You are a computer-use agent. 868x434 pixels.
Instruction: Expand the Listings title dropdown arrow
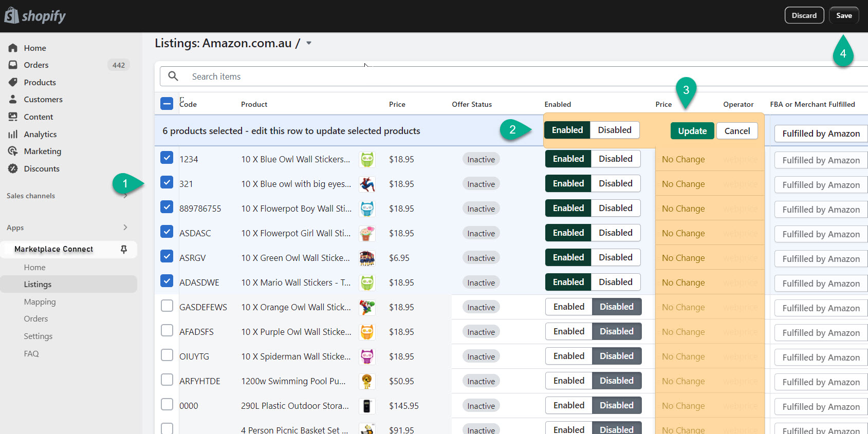309,43
